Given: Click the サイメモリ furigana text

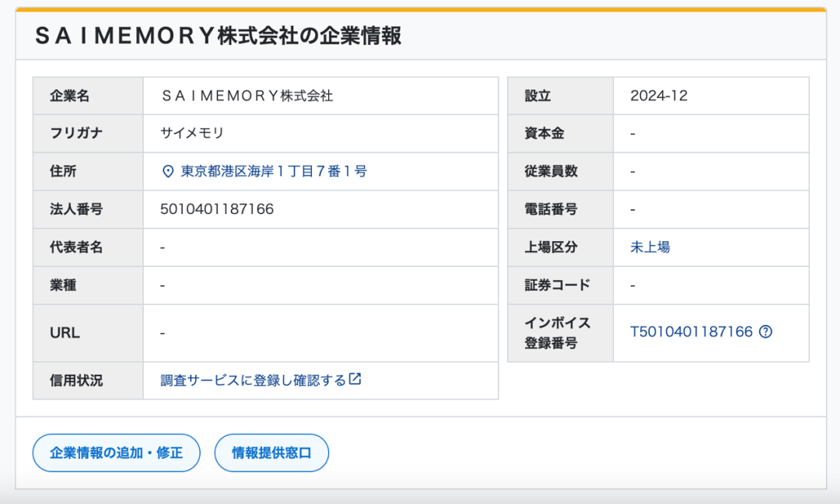Looking at the screenshot, I should click(x=192, y=134).
